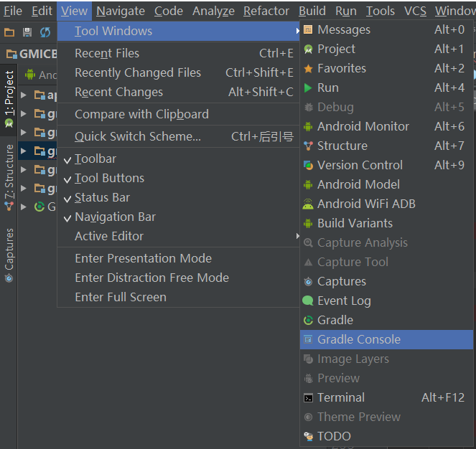This screenshot has height=449, width=476.
Task: Expand the Active Editor submenu
Action: [x=179, y=236]
